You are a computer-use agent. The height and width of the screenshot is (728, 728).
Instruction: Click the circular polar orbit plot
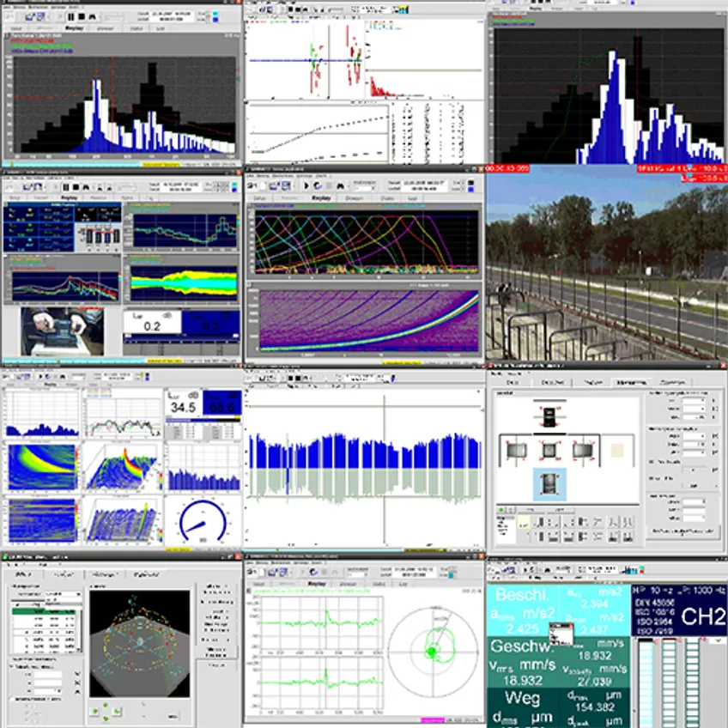click(x=433, y=652)
